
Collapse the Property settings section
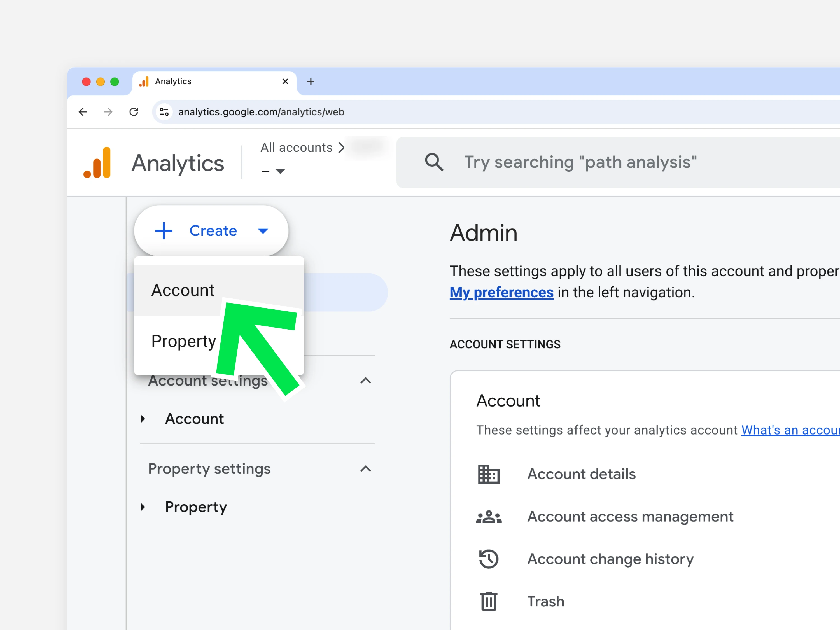coord(365,469)
